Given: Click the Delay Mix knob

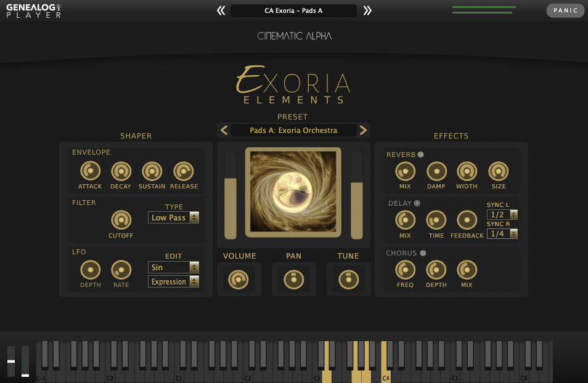Looking at the screenshot, I should pyautogui.click(x=406, y=220).
